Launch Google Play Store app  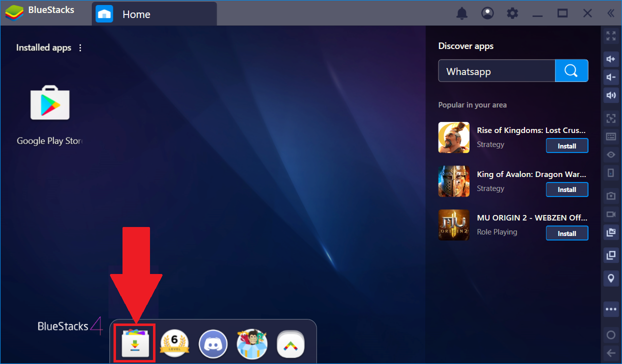50,103
